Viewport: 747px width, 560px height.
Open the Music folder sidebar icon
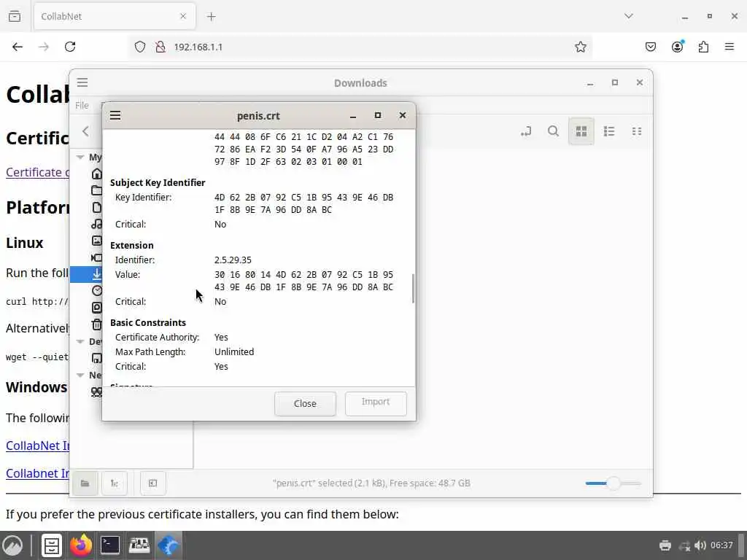(x=97, y=224)
